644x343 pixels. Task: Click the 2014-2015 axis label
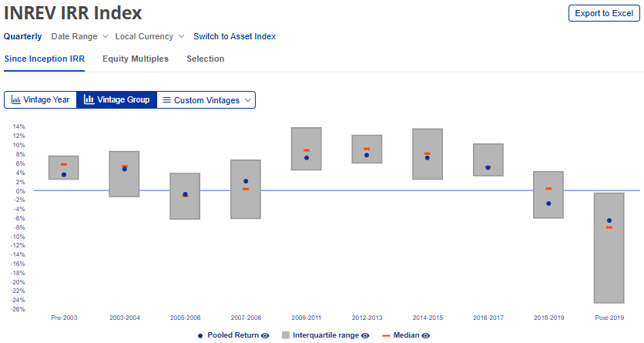point(428,318)
